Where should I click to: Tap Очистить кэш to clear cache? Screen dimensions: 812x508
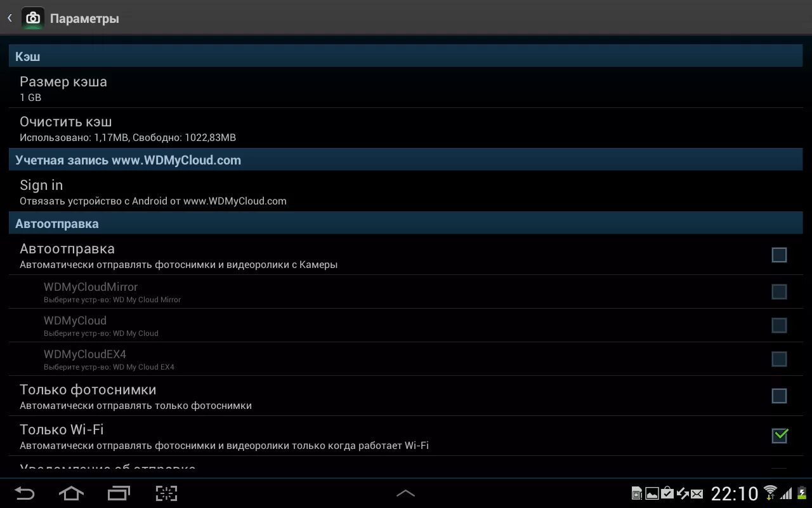click(x=406, y=128)
